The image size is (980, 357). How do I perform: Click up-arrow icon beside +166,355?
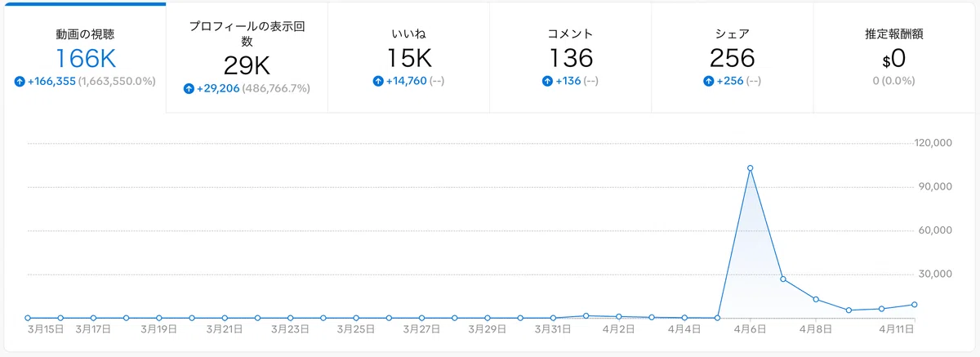(19, 82)
